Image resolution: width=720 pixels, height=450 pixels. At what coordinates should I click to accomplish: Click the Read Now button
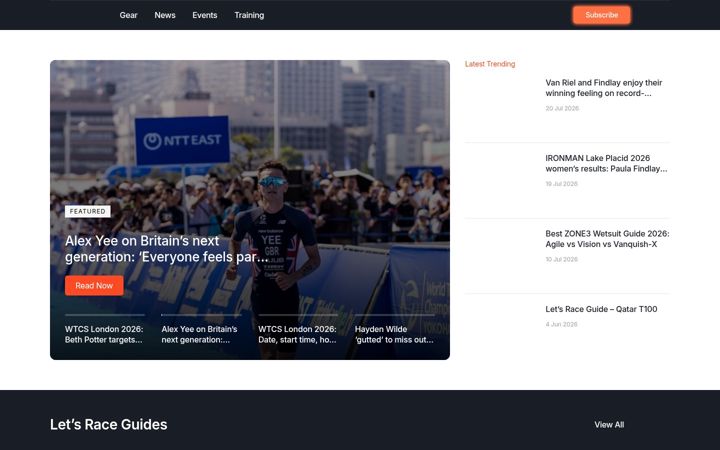point(94,286)
